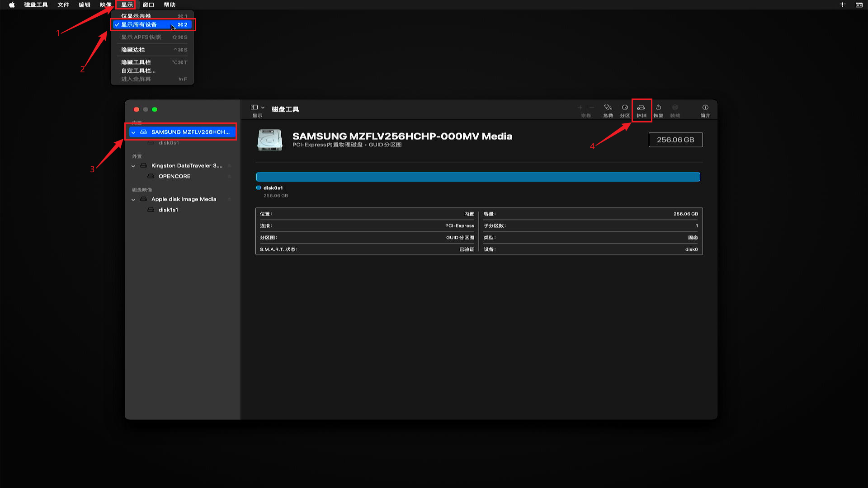Collapse the SAMSUNG MZFLV256HCH disk tree
The height and width of the screenshot is (488, 868).
tap(133, 132)
